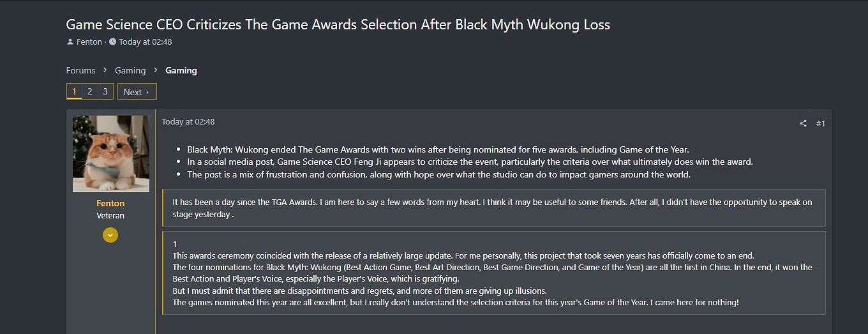
Task: Open the non-bold Gaming breadcrumb link
Action: tap(130, 70)
